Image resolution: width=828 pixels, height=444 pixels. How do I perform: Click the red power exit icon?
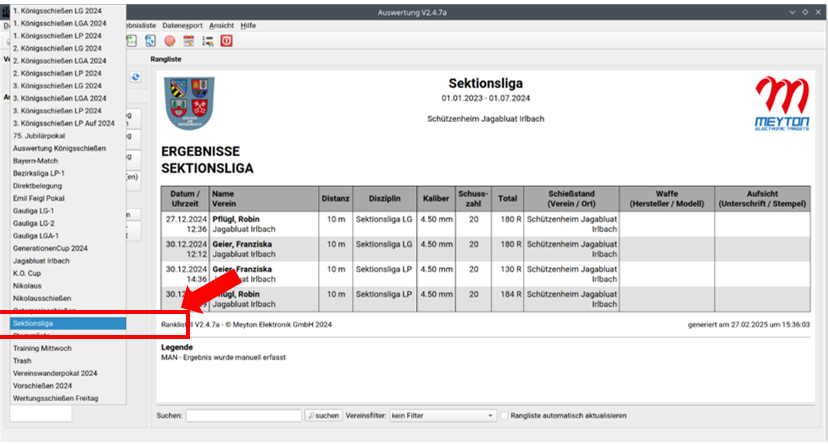pos(226,41)
